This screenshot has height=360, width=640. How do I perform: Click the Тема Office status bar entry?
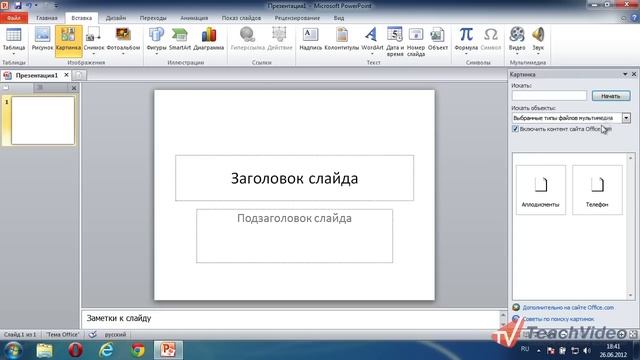[62, 334]
